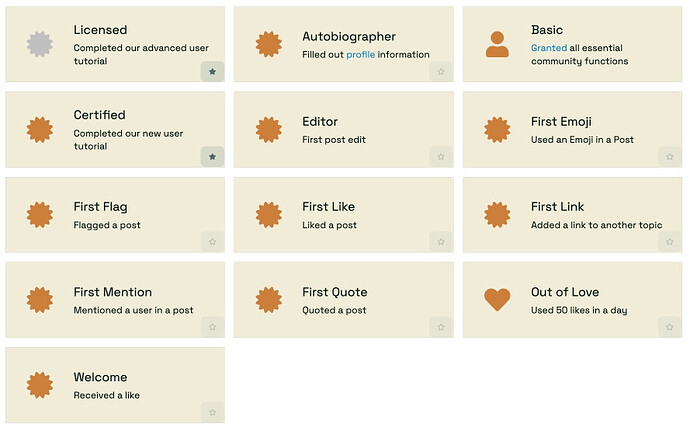The image size is (690, 431).
Task: Click the Autobiographer badge icon
Action: (268, 44)
